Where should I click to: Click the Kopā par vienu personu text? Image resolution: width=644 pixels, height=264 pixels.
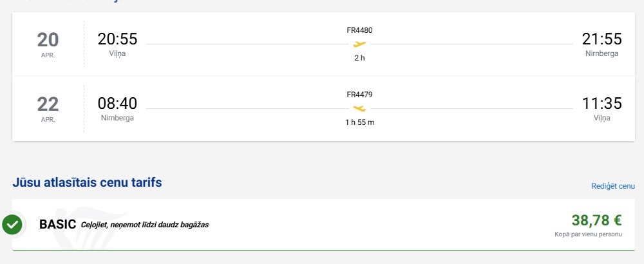point(588,234)
